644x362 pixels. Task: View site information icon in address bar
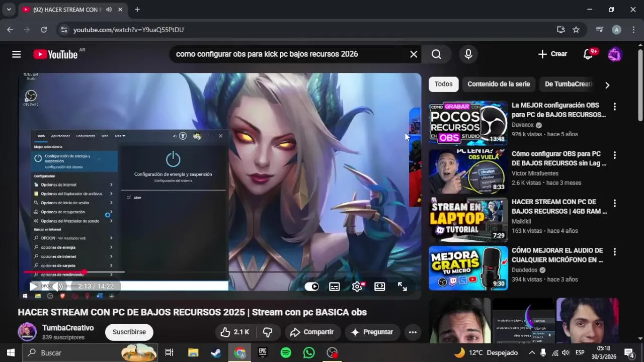click(x=63, y=30)
